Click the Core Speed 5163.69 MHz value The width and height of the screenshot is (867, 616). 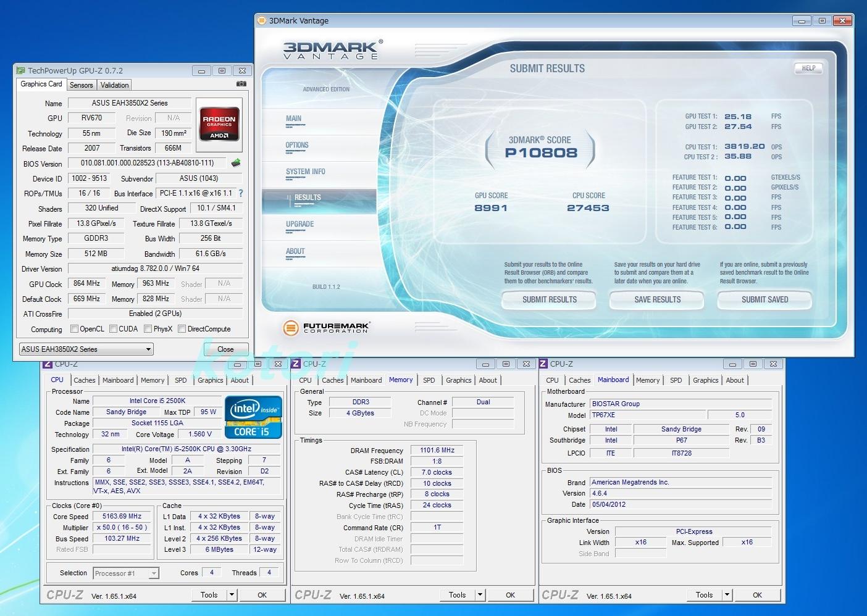coord(122,516)
